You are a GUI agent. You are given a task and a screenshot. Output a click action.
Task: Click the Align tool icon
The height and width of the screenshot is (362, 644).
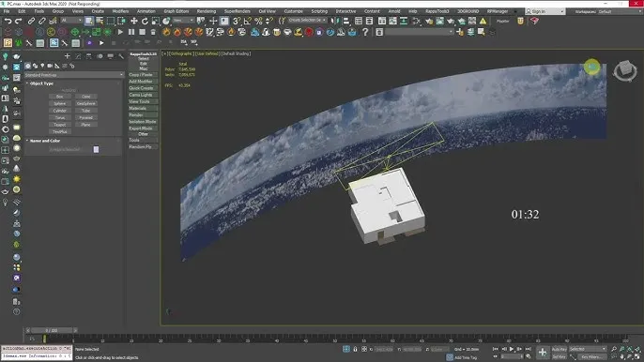[346, 21]
